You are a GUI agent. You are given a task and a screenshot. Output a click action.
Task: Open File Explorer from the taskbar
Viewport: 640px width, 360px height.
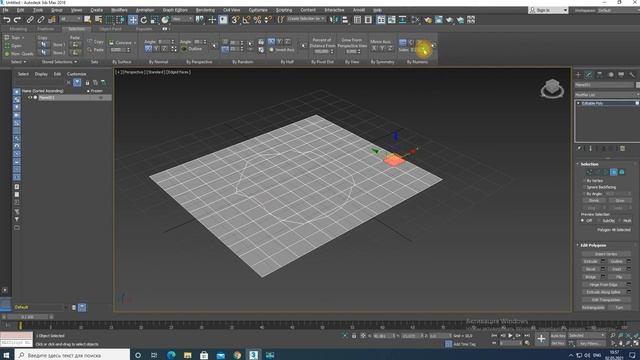point(187,355)
